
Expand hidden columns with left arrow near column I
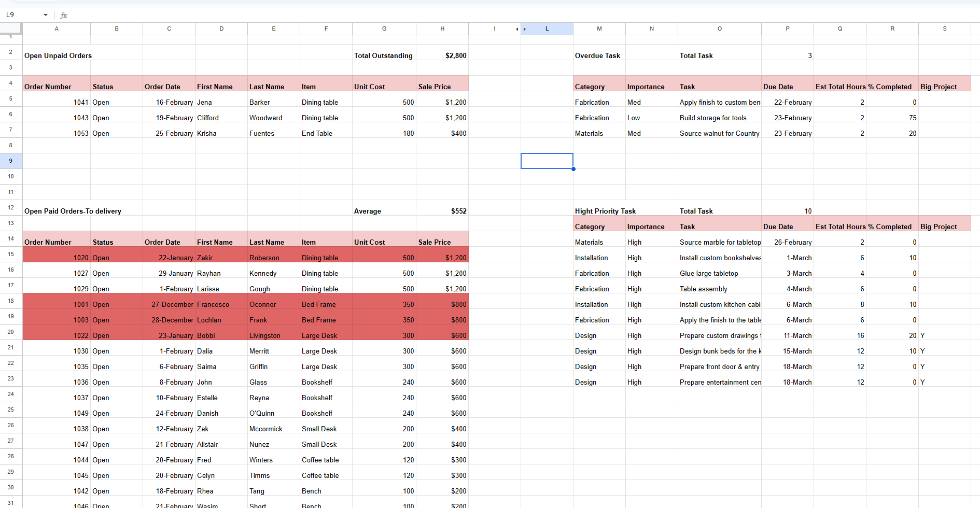coord(517,29)
